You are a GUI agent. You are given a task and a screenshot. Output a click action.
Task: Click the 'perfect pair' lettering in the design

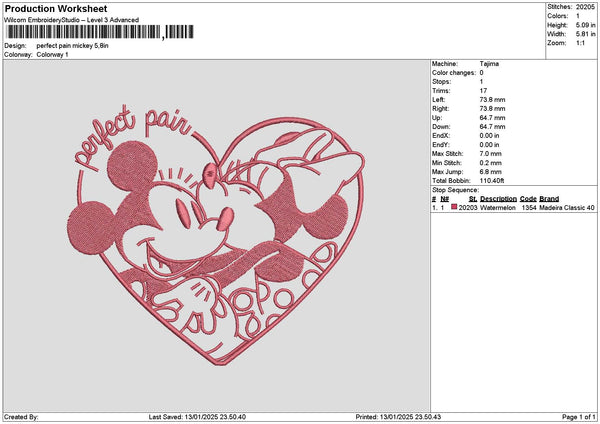pos(132,136)
